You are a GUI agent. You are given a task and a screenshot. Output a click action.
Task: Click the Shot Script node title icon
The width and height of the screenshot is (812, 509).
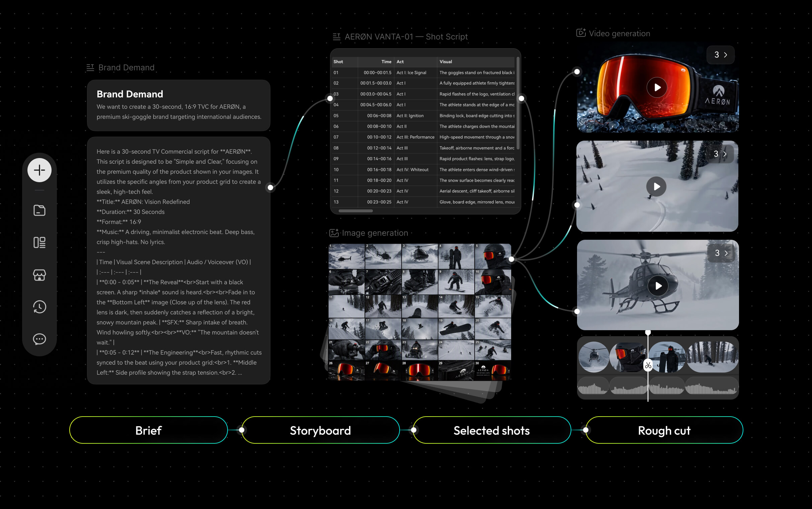[x=336, y=37]
